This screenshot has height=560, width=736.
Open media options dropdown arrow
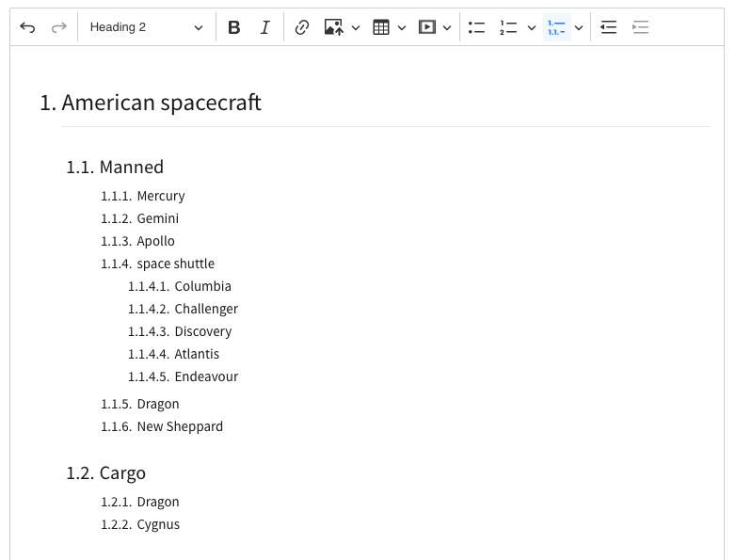click(x=447, y=27)
